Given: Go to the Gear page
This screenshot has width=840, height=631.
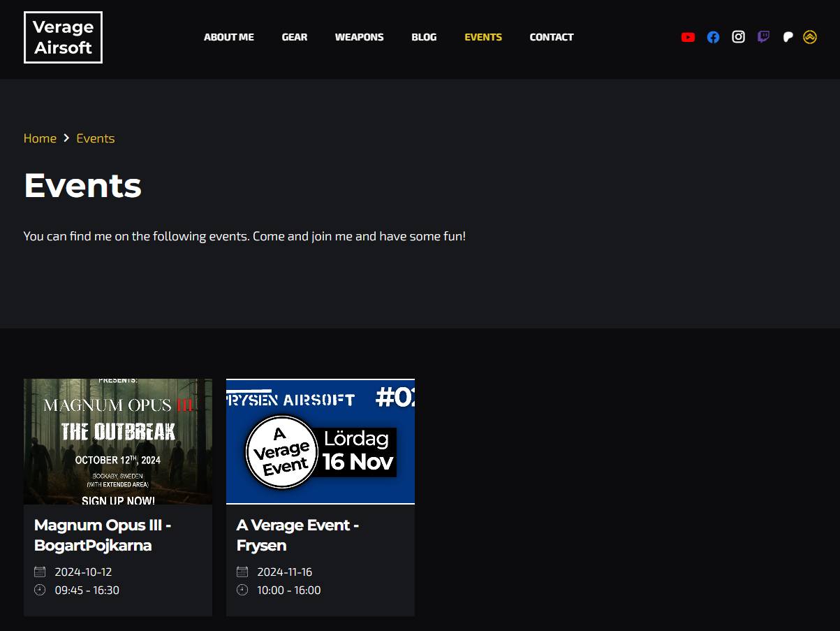Looking at the screenshot, I should pos(295,37).
